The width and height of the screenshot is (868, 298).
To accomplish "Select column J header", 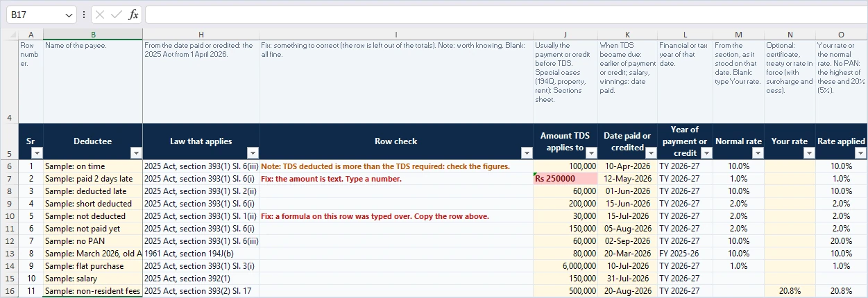I will tap(565, 35).
